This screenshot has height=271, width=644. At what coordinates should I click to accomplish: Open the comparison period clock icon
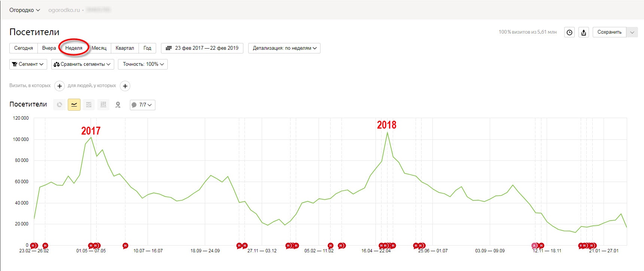tap(569, 32)
